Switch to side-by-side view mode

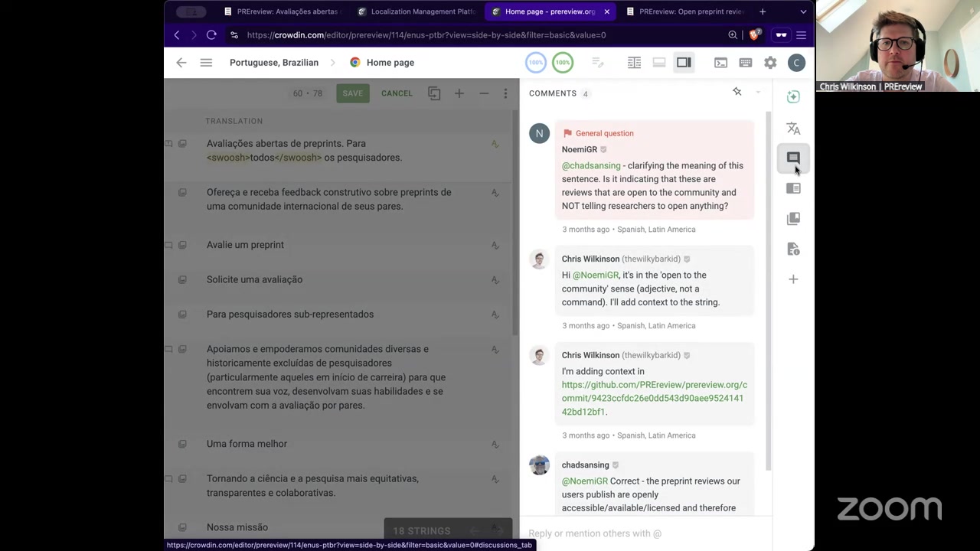click(x=634, y=63)
